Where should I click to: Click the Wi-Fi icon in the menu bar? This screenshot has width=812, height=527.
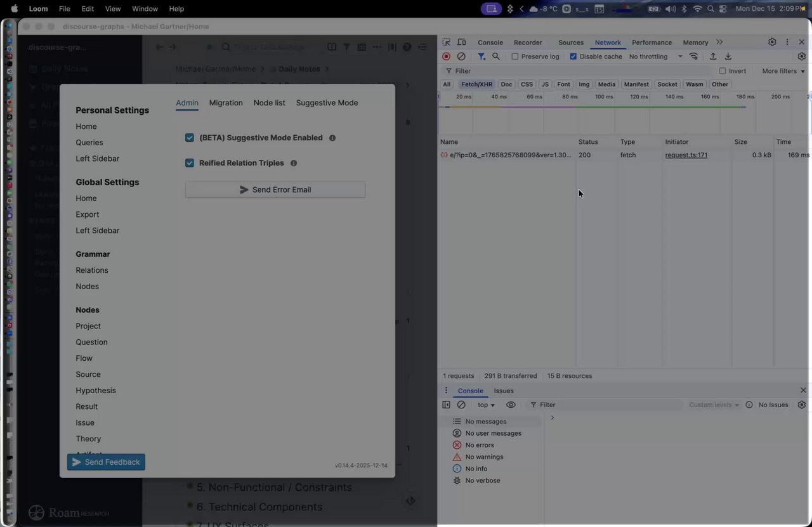pyautogui.click(x=697, y=9)
